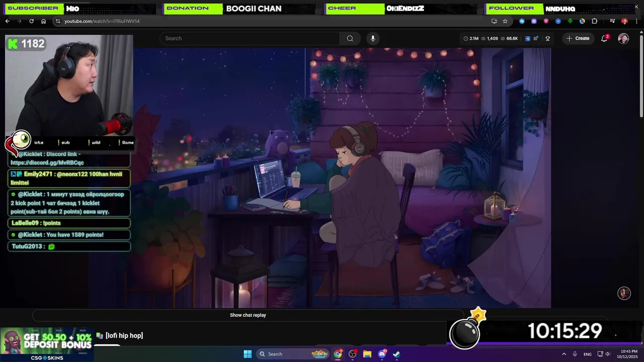
Task: Open the browser home page button
Action: tap(43, 21)
